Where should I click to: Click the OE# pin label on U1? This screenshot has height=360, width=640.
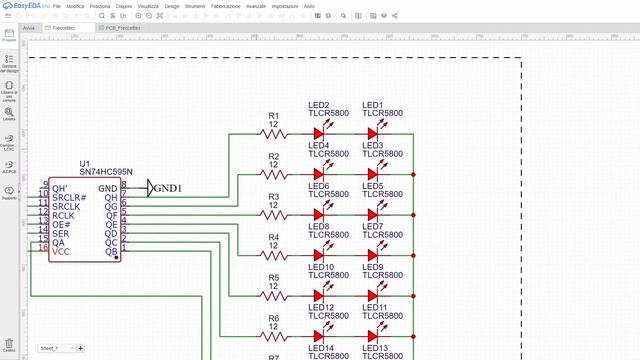pyautogui.click(x=61, y=224)
